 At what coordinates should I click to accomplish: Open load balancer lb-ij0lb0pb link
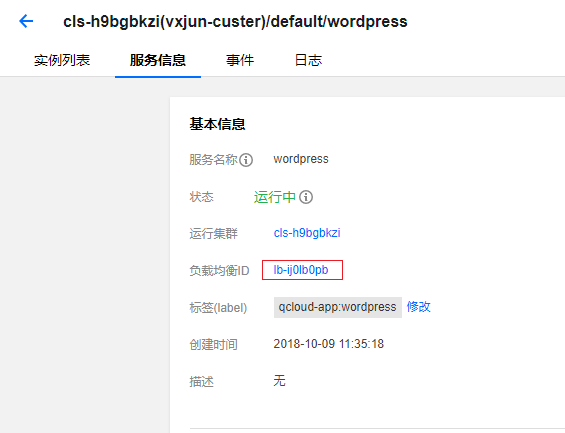(x=301, y=270)
